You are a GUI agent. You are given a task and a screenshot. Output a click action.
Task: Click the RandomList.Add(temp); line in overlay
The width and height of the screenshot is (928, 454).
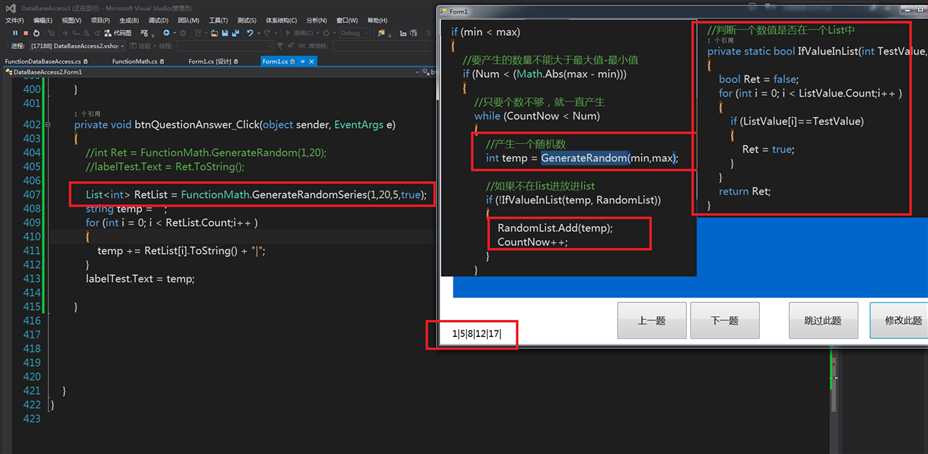click(555, 228)
